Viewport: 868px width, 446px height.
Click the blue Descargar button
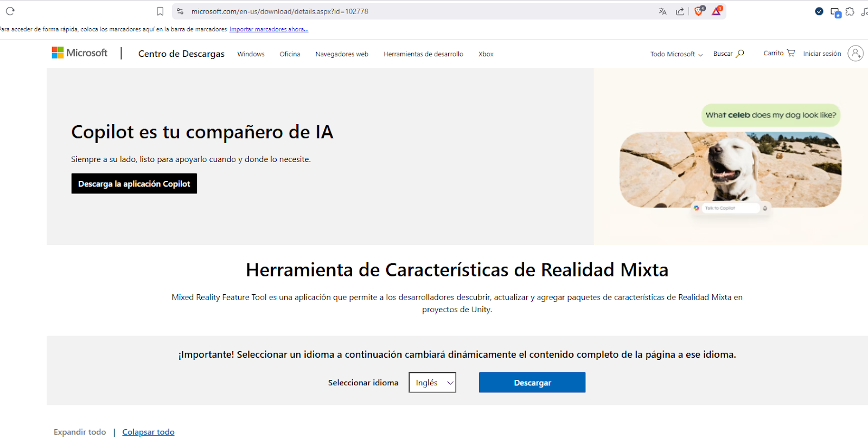(x=532, y=383)
